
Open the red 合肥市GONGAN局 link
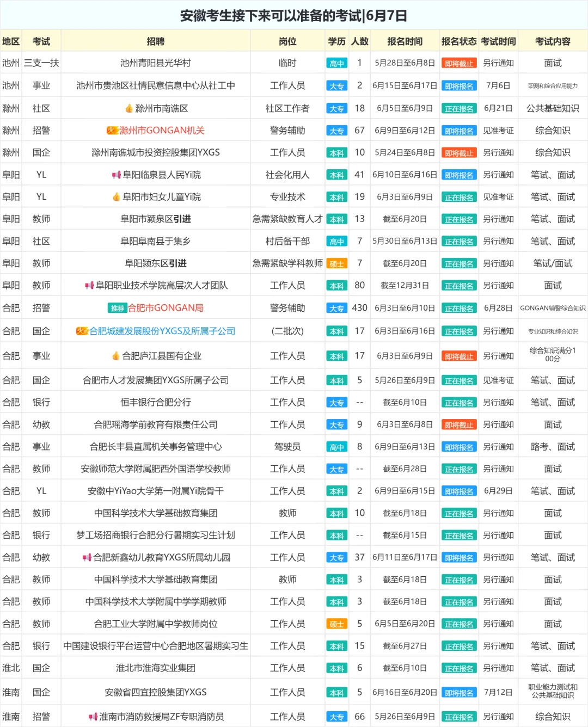tap(166, 308)
